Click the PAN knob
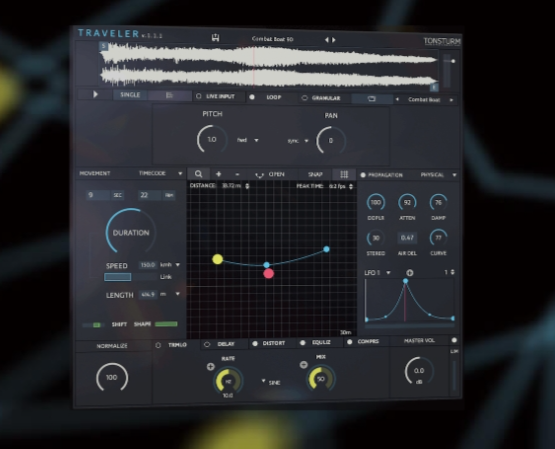555x449 pixels. click(331, 141)
